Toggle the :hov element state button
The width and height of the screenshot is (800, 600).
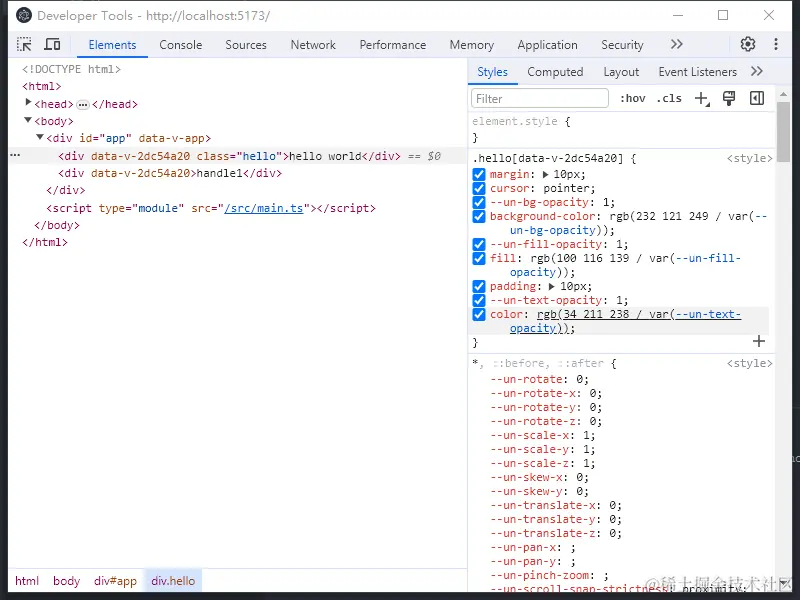tap(632, 98)
